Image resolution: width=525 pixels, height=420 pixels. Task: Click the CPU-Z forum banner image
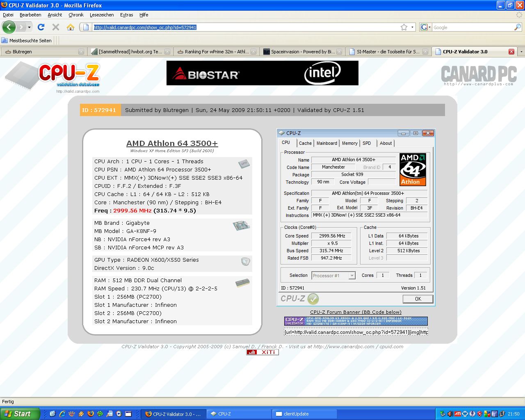[x=356, y=321]
